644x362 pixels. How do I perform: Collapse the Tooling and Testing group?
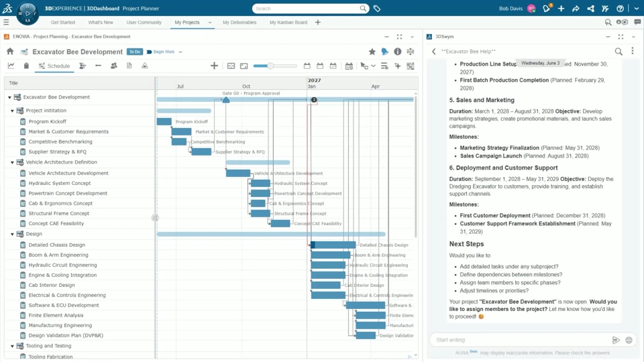tap(12, 346)
